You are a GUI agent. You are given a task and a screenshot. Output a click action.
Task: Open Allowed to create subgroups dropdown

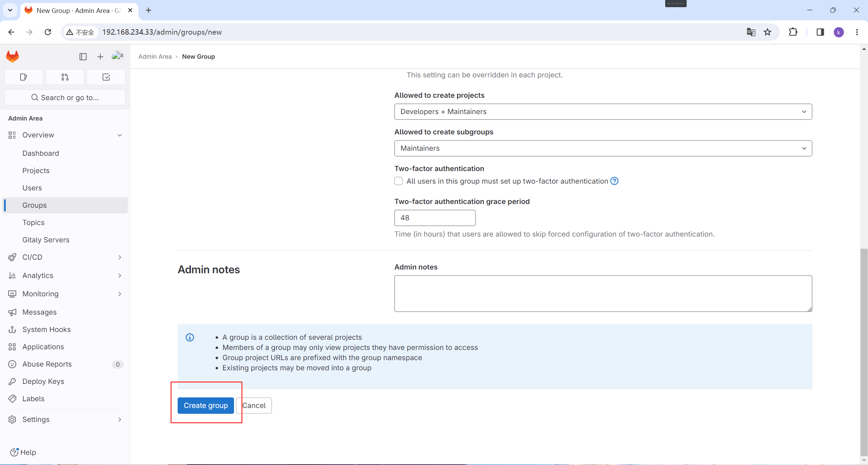click(x=603, y=148)
